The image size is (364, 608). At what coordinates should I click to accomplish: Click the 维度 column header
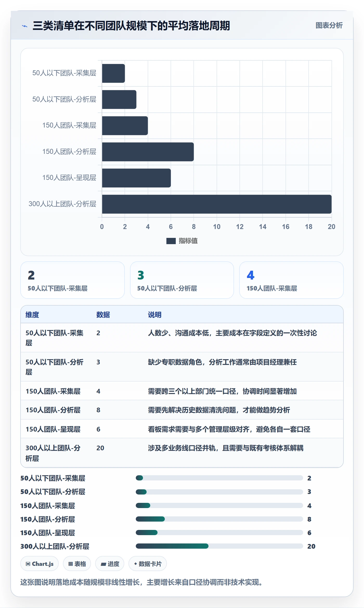[x=32, y=315]
